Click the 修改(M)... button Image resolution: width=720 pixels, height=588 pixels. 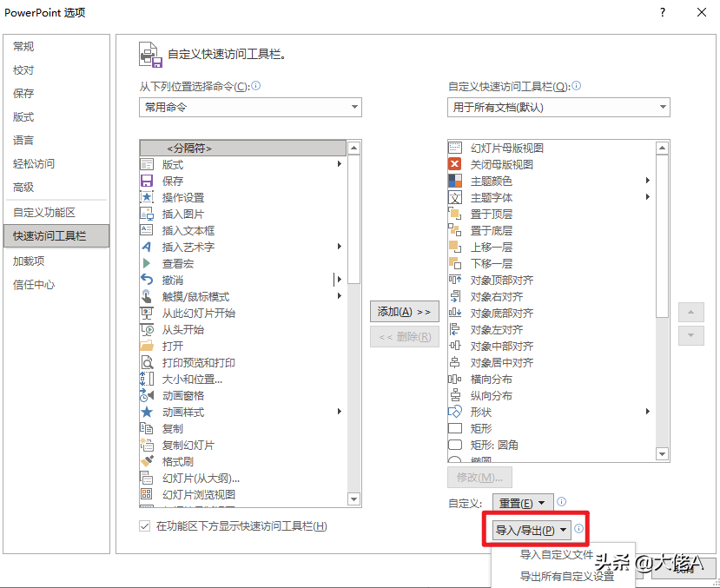[479, 478]
